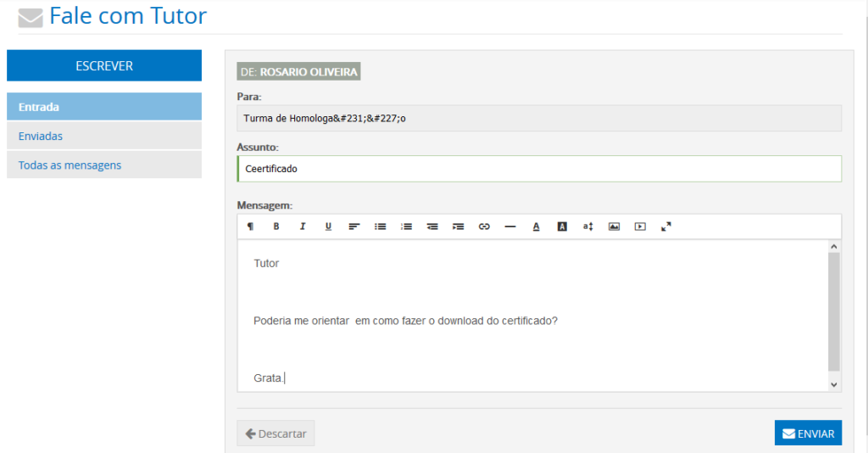Open the paragraph format dropdown
Screen dimensions: 868x453
[x=250, y=226]
